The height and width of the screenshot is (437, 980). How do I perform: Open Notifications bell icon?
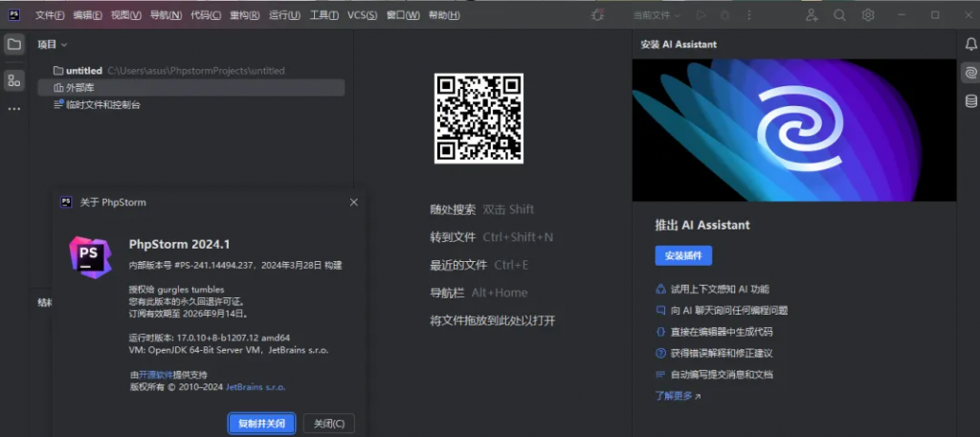(970, 44)
